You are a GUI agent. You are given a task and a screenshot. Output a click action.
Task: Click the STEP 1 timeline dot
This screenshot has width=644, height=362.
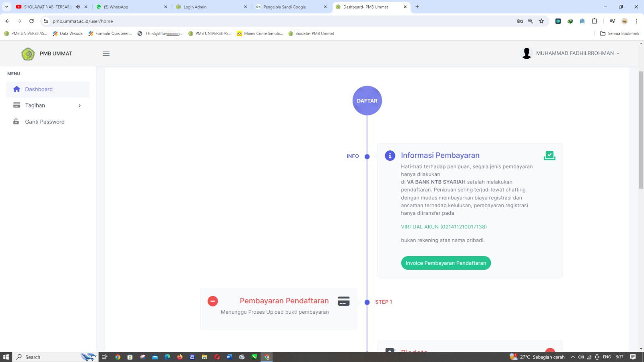[367, 302]
